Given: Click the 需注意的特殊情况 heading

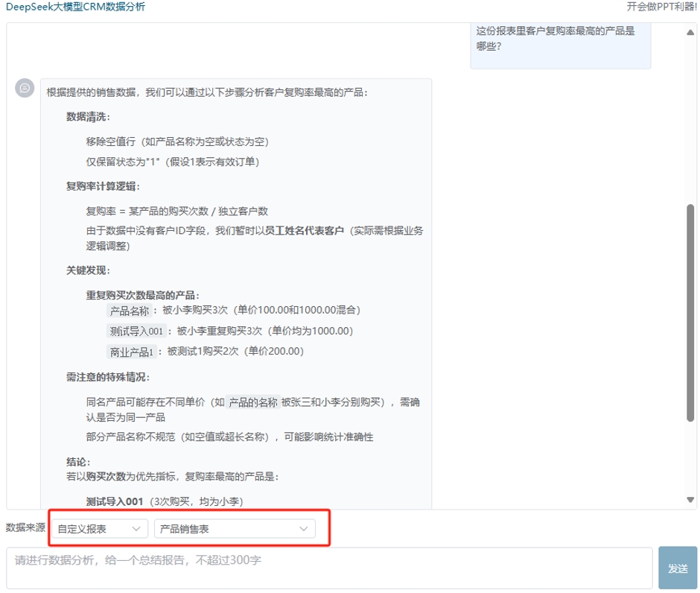Looking at the screenshot, I should (x=107, y=377).
